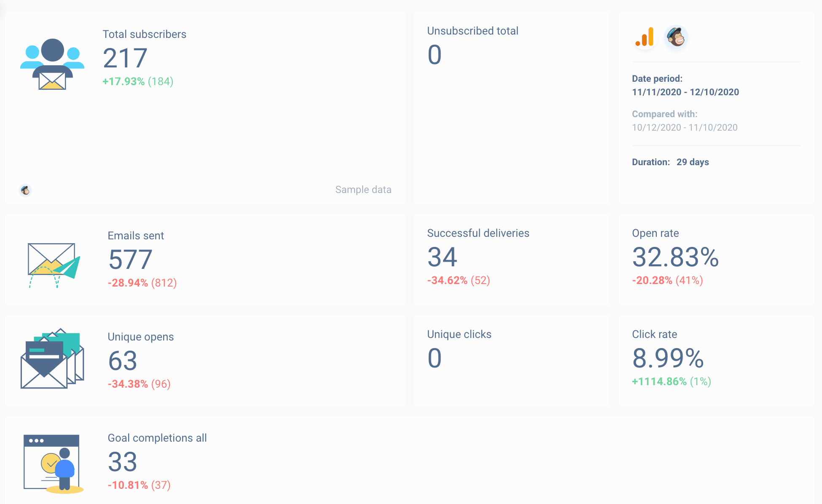Click the date period 11/11/2020 - 12/10/2020

685,92
